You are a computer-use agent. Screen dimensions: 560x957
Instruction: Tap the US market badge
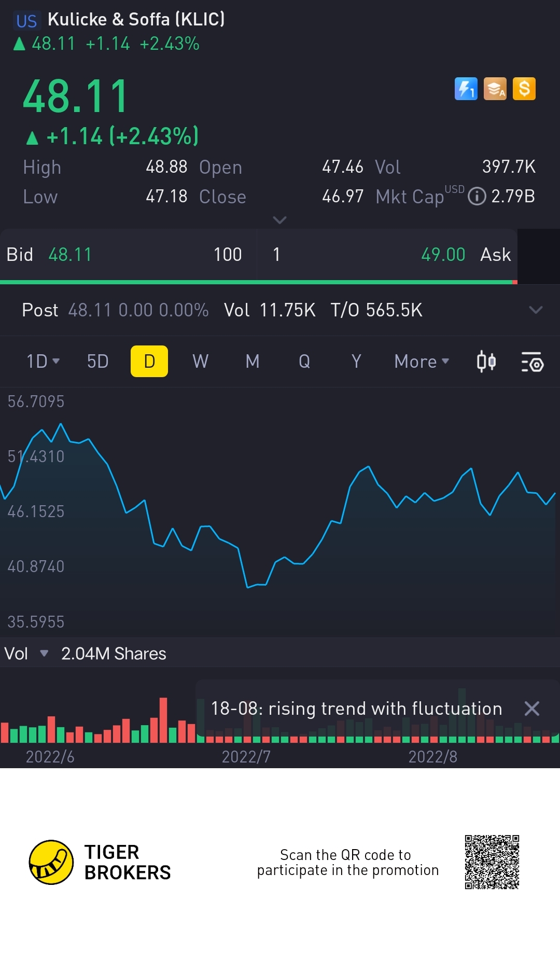tap(26, 21)
